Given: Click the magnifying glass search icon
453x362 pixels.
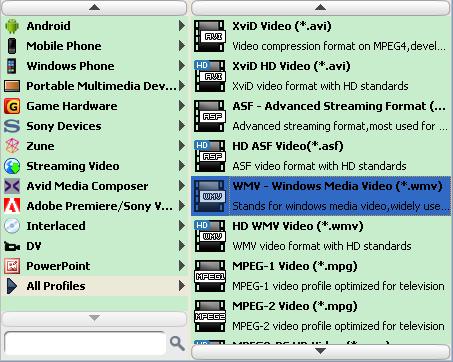Looking at the screenshot, I should (x=177, y=343).
